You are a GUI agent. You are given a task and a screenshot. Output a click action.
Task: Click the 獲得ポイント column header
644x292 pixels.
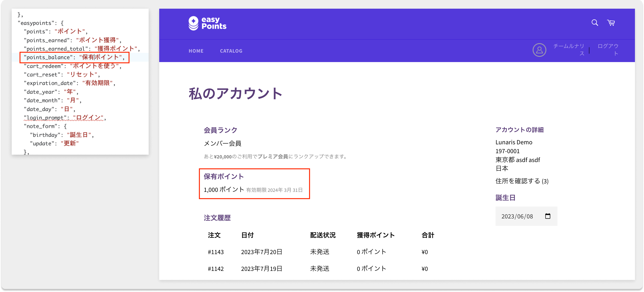point(376,235)
